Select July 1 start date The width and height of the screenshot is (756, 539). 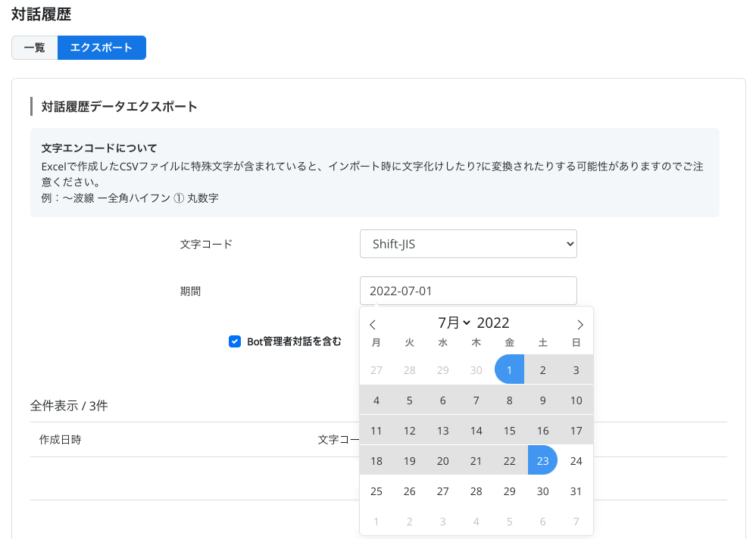pyautogui.click(x=510, y=370)
